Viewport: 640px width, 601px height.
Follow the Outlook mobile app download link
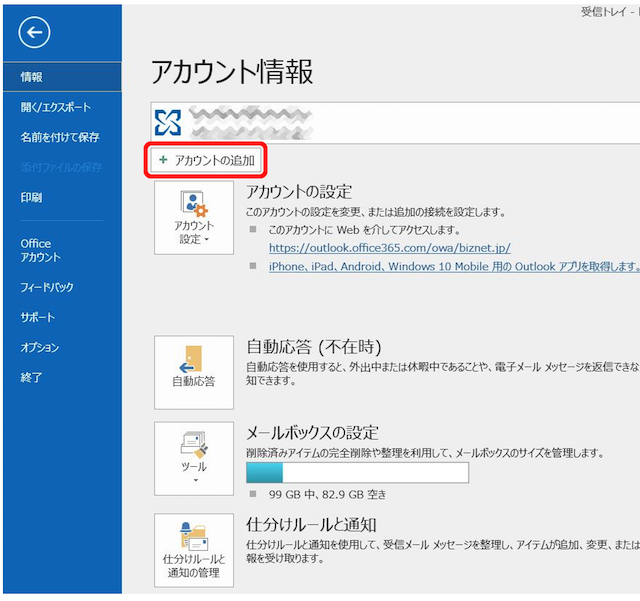(454, 267)
